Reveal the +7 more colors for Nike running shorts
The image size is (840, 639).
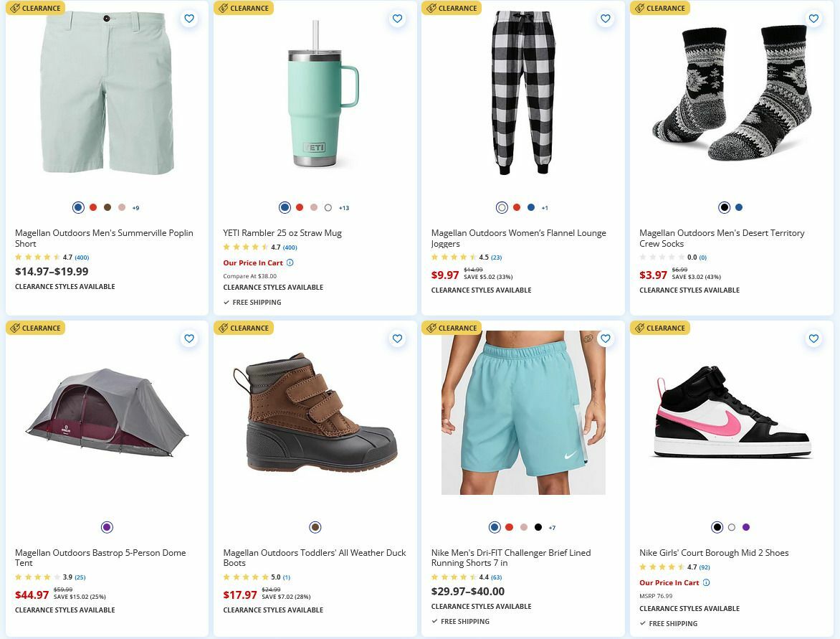pyautogui.click(x=552, y=527)
